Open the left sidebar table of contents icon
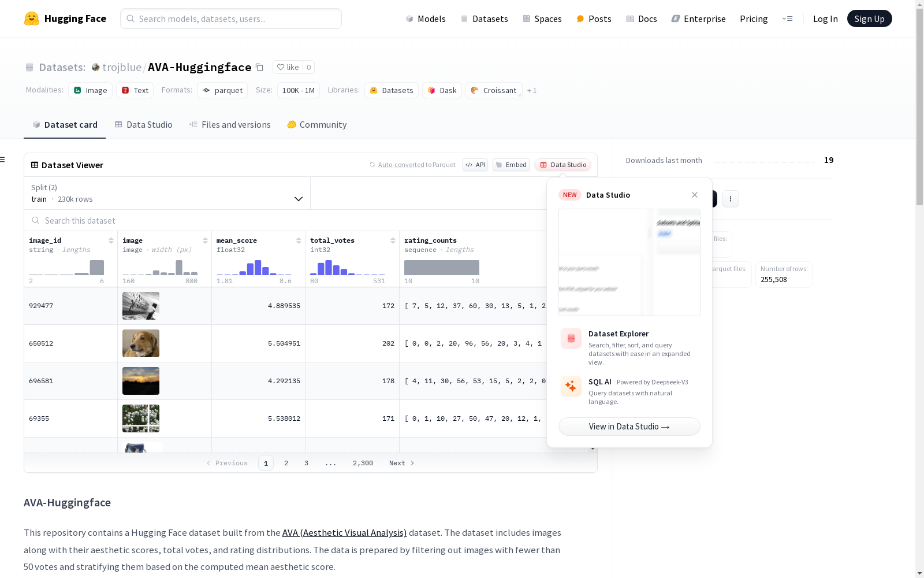 (x=2, y=160)
